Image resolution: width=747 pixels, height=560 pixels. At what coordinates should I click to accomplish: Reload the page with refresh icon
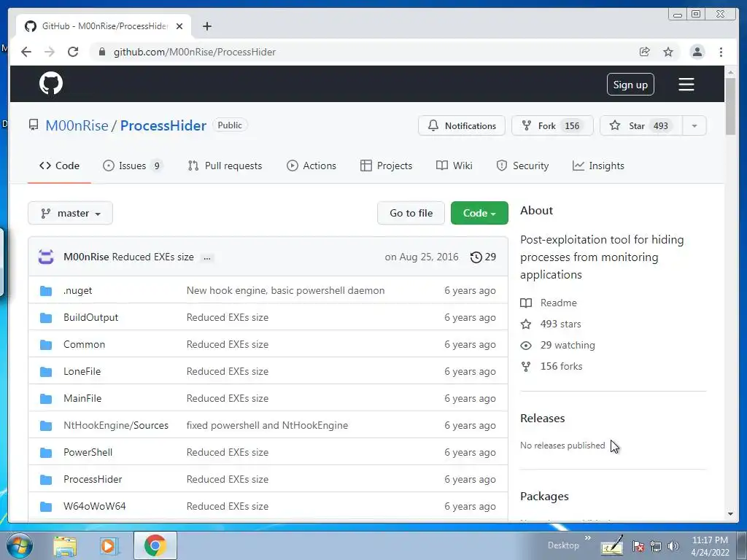click(x=73, y=52)
